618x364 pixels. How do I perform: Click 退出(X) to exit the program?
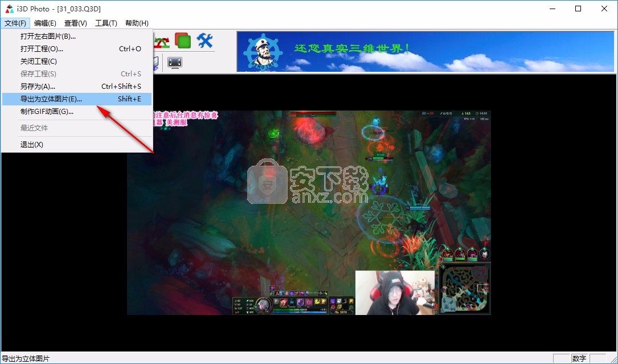coord(77,145)
